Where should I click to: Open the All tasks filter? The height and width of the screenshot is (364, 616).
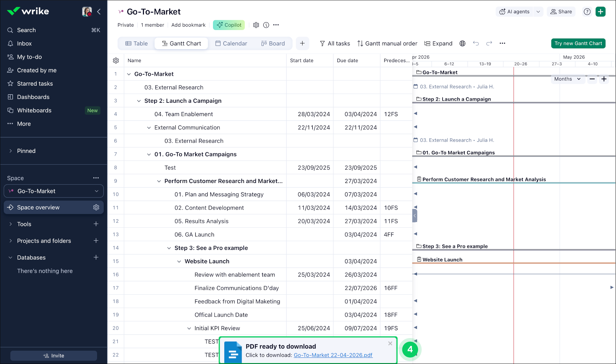click(335, 43)
